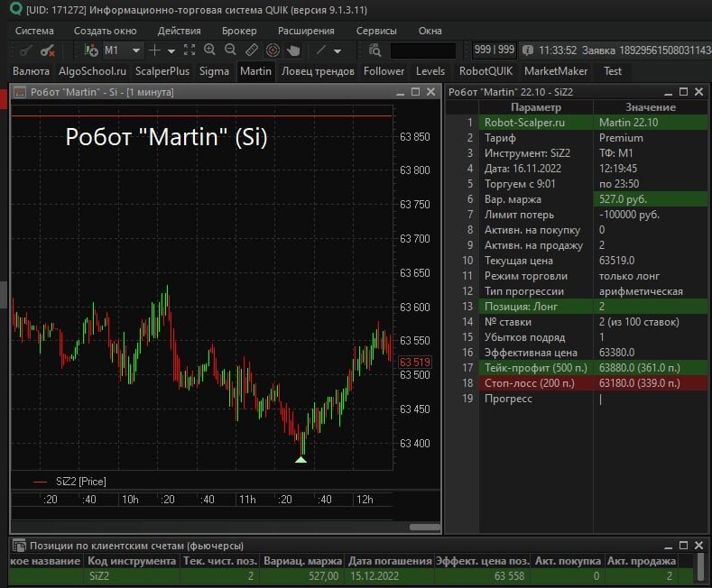Open the Система menu
Viewport: 712px width, 588px height.
point(34,31)
